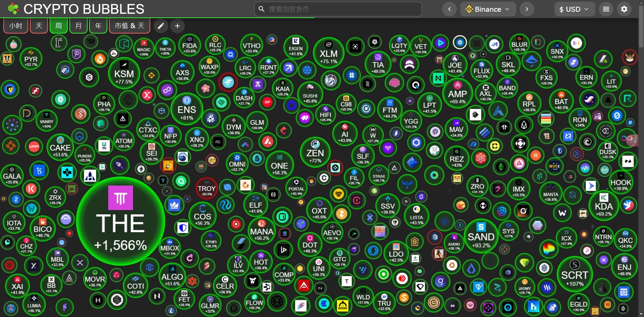This screenshot has height=317, width=644.
Task: Open the HOOK bubble
Action: tap(621, 182)
